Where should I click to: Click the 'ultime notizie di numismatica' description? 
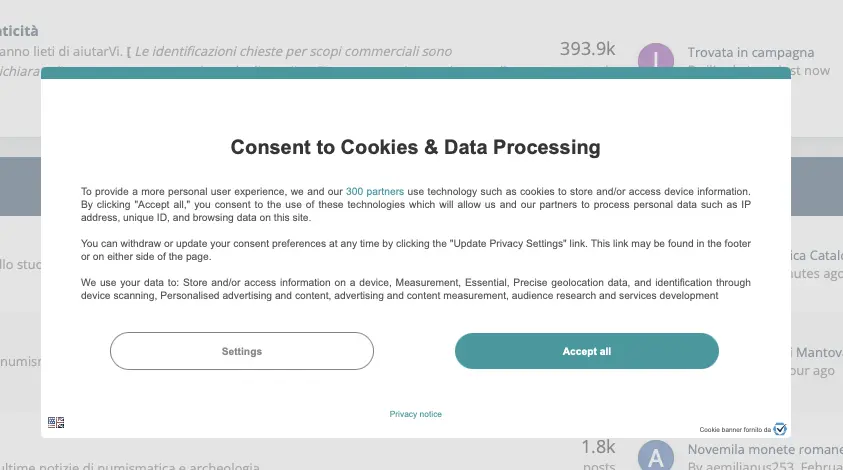tap(130, 465)
